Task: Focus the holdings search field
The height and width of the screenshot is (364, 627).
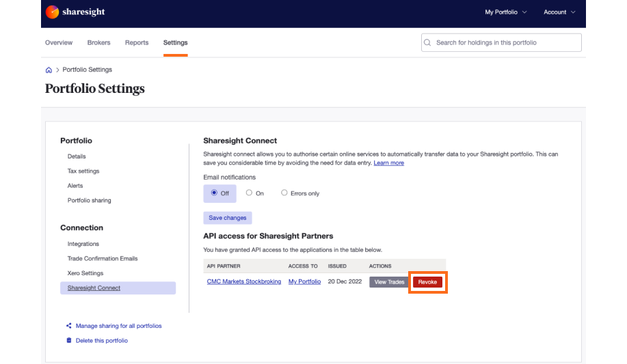Action: [x=501, y=42]
